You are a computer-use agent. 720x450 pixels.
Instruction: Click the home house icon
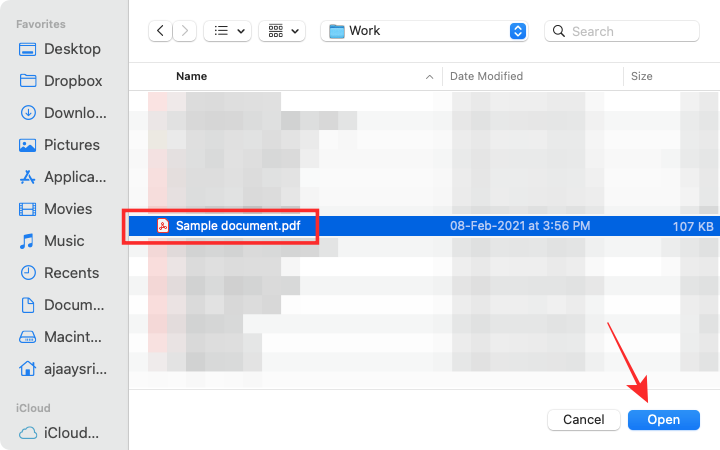pos(28,368)
